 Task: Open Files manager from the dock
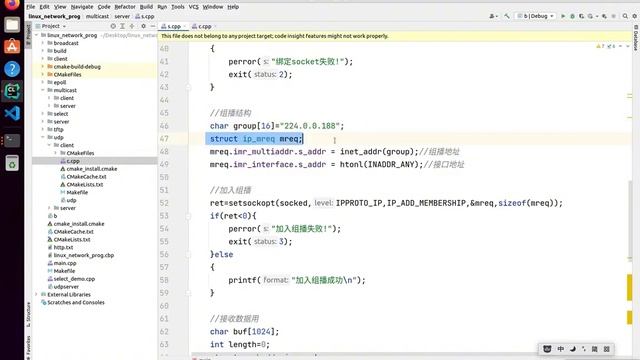(12, 25)
